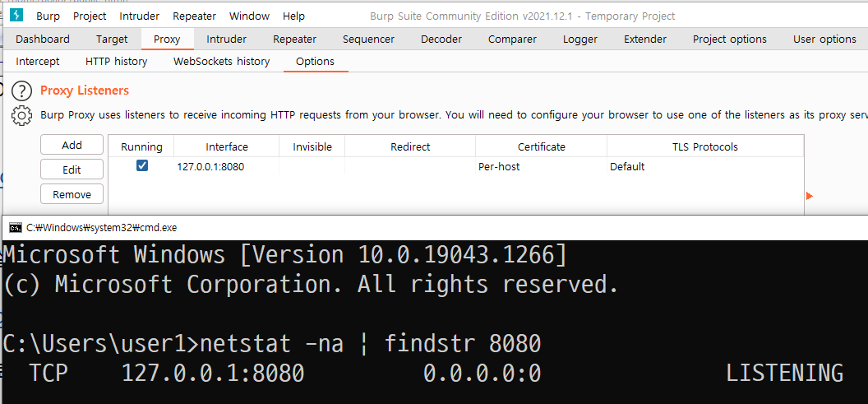
Task: Click the Redirect column header
Action: tap(410, 146)
